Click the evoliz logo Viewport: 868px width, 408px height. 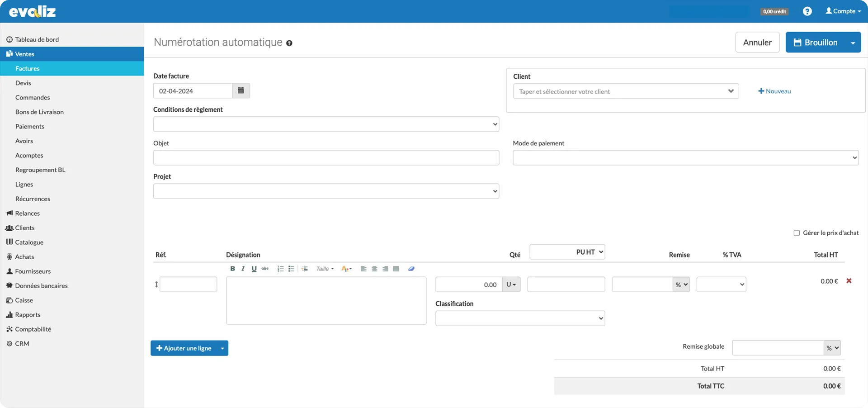[32, 11]
